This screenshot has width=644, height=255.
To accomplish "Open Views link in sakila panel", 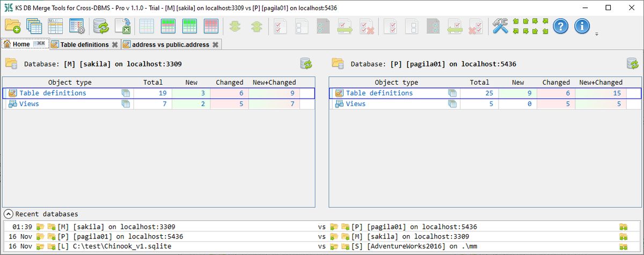I will [x=29, y=104].
